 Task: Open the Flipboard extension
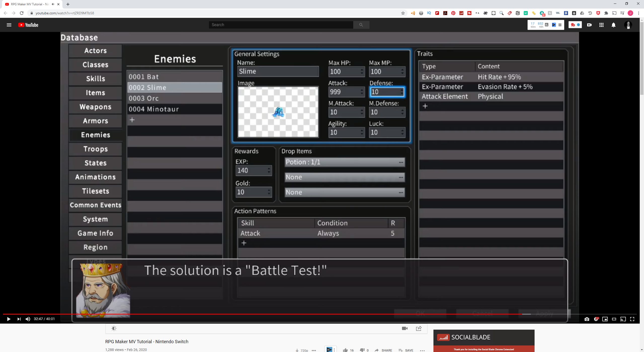[437, 13]
